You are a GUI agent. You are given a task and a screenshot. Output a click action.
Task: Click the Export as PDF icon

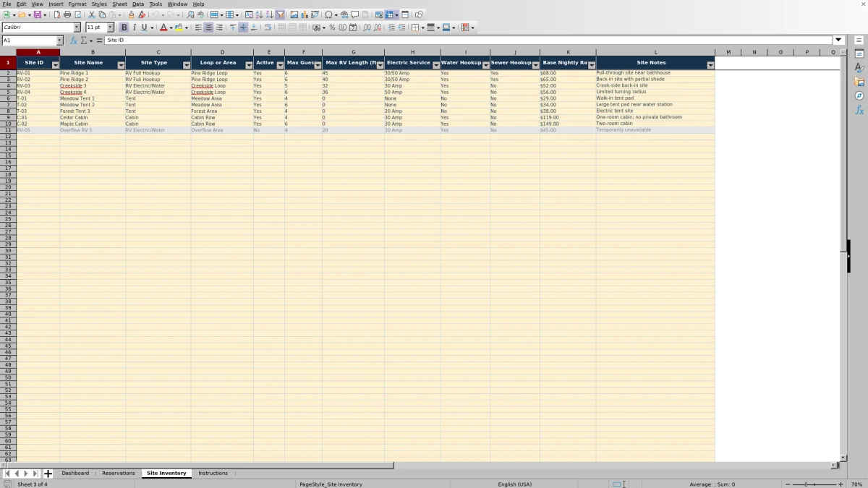[57, 14]
